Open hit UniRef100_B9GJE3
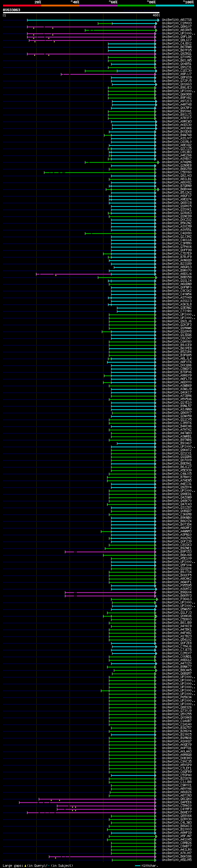The image size is (197, 868). (x=176, y=88)
